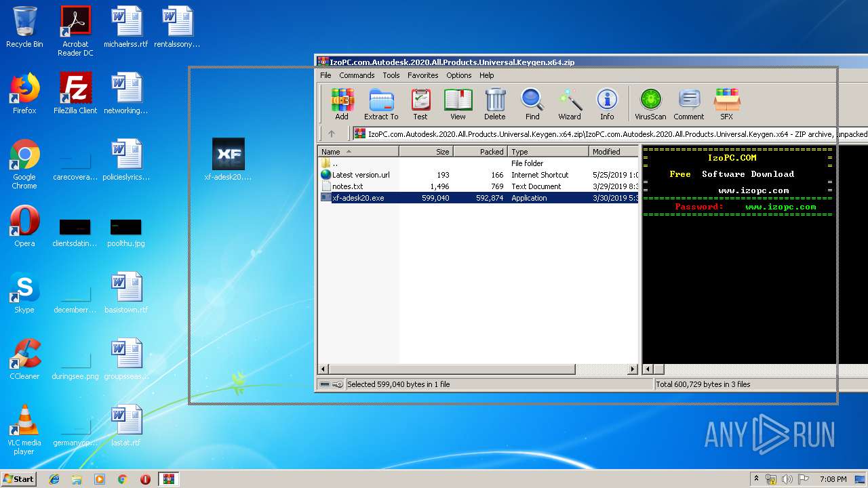868x488 pixels.
Task: Open the Find magnifier tool
Action: pos(532,104)
